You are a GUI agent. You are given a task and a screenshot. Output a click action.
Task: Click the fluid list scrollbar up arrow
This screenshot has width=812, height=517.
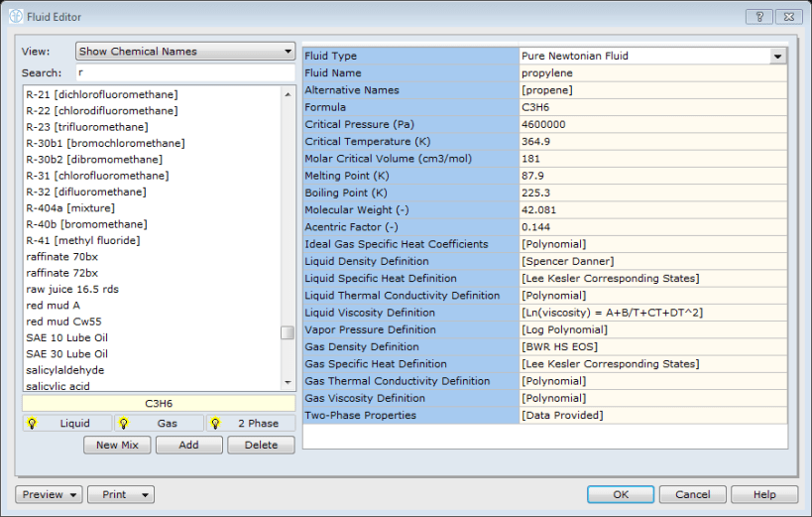288,94
